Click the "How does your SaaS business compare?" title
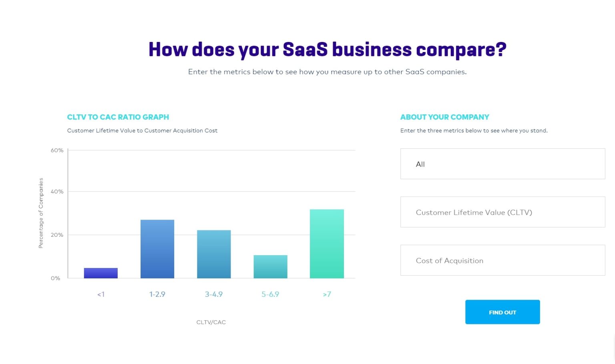Viewport: 615px width, 364px height. coord(327,49)
